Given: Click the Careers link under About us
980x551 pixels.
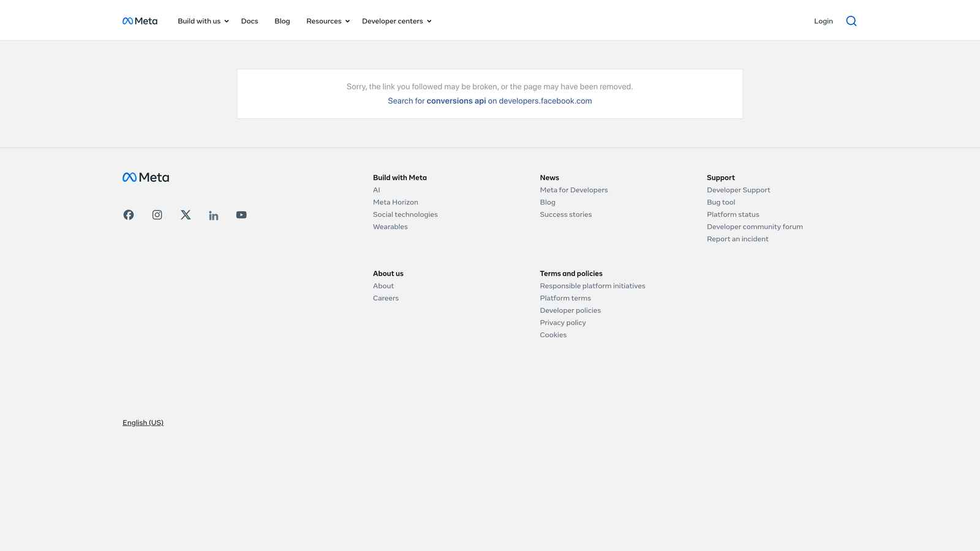Looking at the screenshot, I should [385, 298].
